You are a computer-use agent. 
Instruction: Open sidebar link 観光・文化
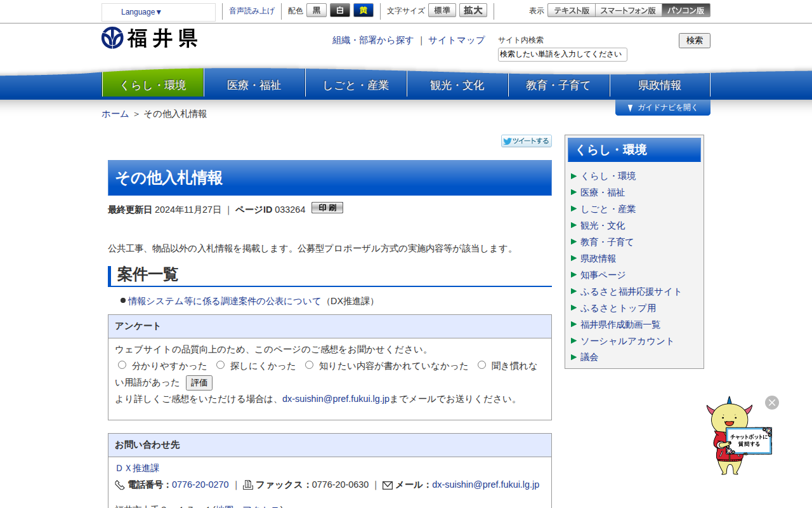(603, 225)
